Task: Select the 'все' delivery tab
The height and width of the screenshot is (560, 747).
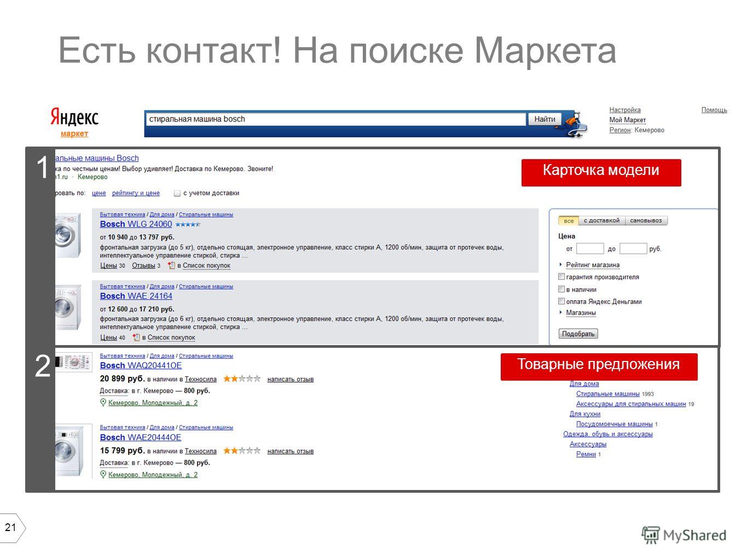Action: click(x=569, y=220)
